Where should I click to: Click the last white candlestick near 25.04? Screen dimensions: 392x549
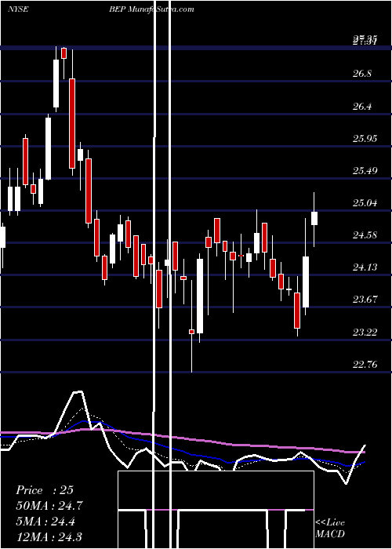pos(314,218)
